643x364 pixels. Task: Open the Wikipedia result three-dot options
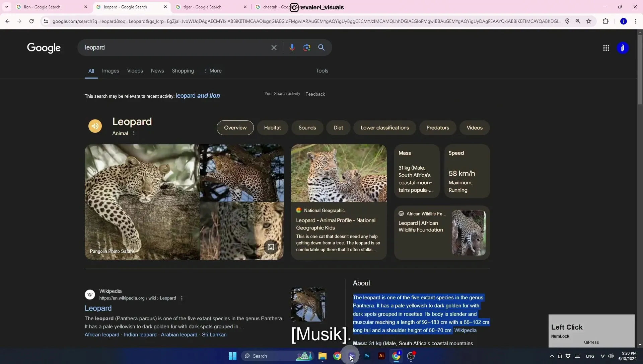click(x=182, y=298)
